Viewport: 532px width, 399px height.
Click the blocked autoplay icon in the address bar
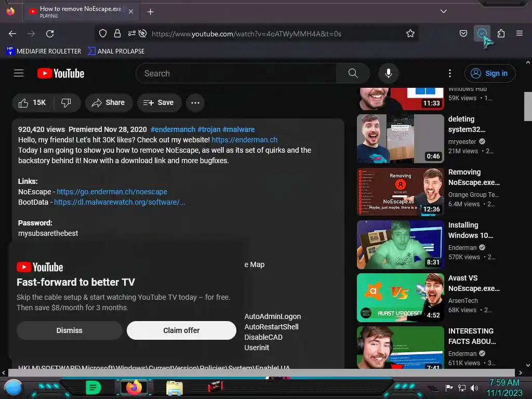pos(143,33)
